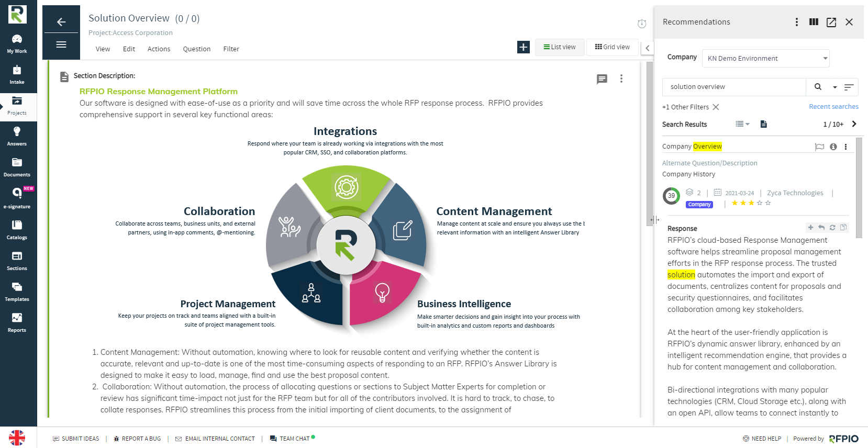Open the timer clock icon
The width and height of the screenshot is (868, 448).
click(642, 24)
